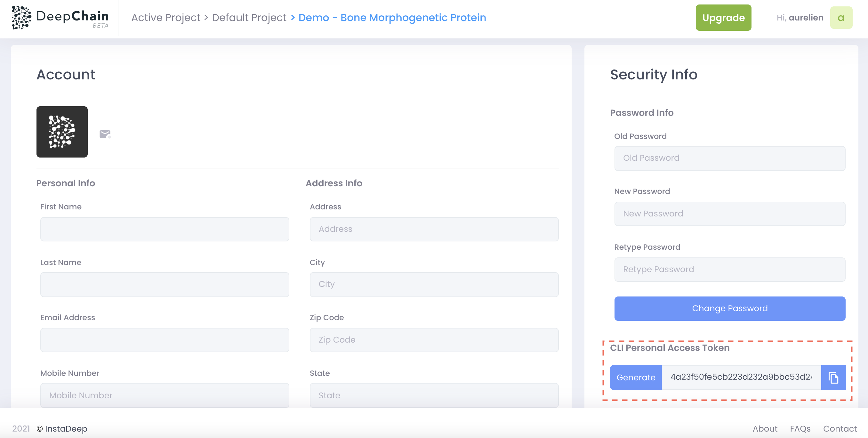Screen dimensions: 868x438
Task: Click the Zip Code input
Action: coord(434,340)
